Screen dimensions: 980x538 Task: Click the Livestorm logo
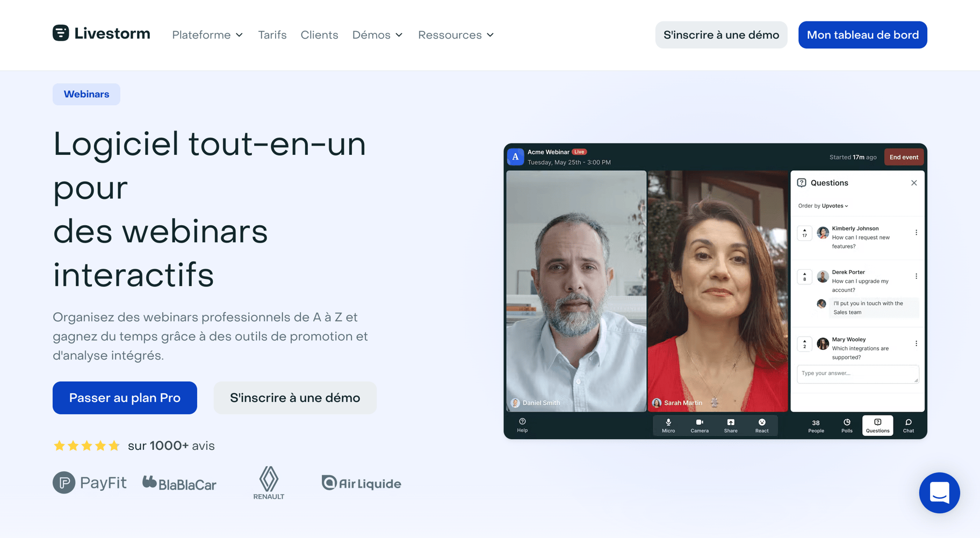pos(101,33)
